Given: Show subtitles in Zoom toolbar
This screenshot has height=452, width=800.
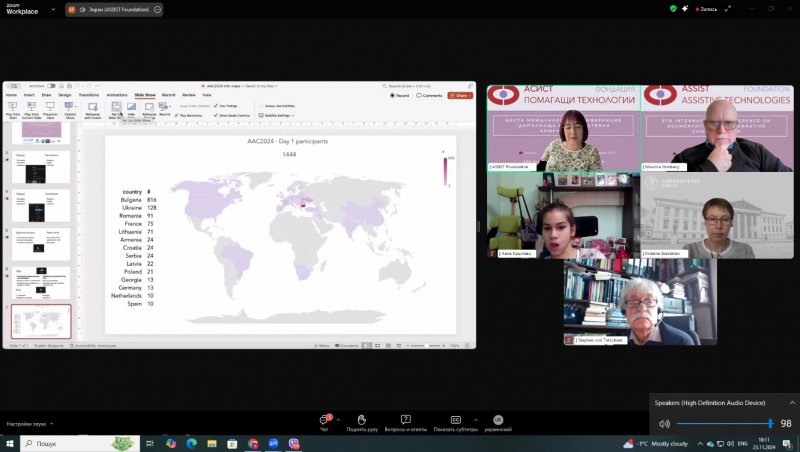Looking at the screenshot, I should click(x=456, y=420).
